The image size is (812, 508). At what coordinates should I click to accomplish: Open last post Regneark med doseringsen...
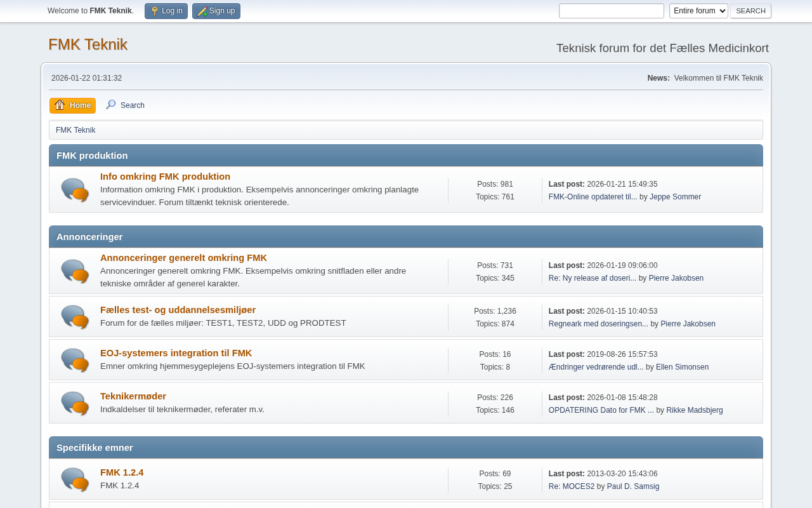598,324
